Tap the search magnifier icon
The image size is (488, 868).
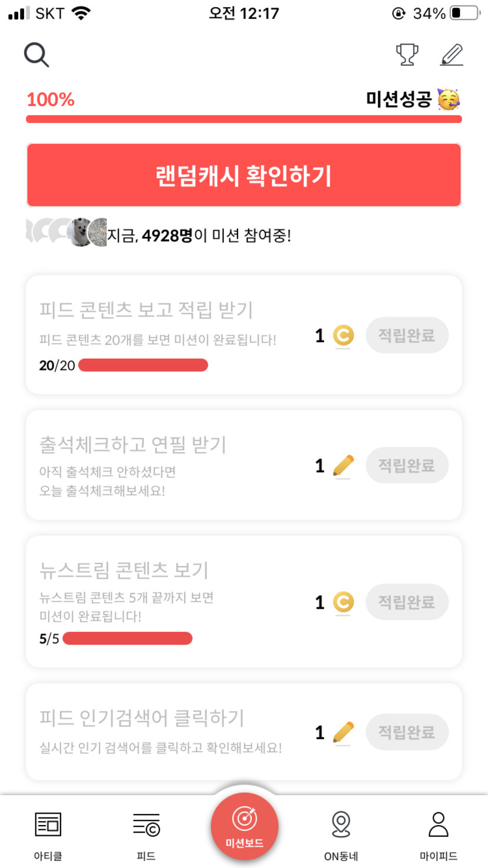pos(36,55)
